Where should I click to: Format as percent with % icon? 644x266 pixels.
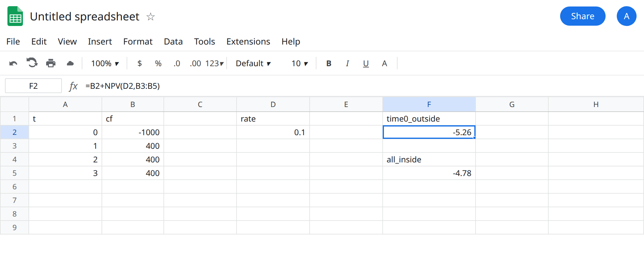point(158,63)
